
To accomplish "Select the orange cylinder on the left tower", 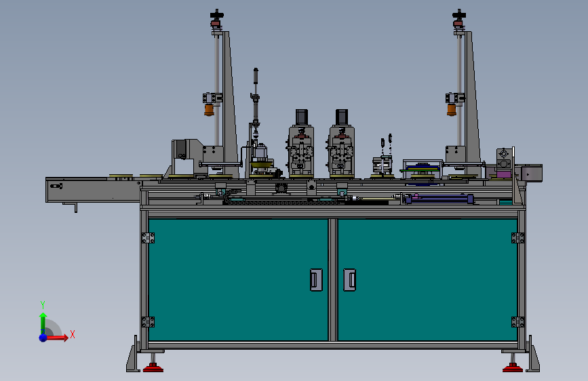I will click(209, 110).
